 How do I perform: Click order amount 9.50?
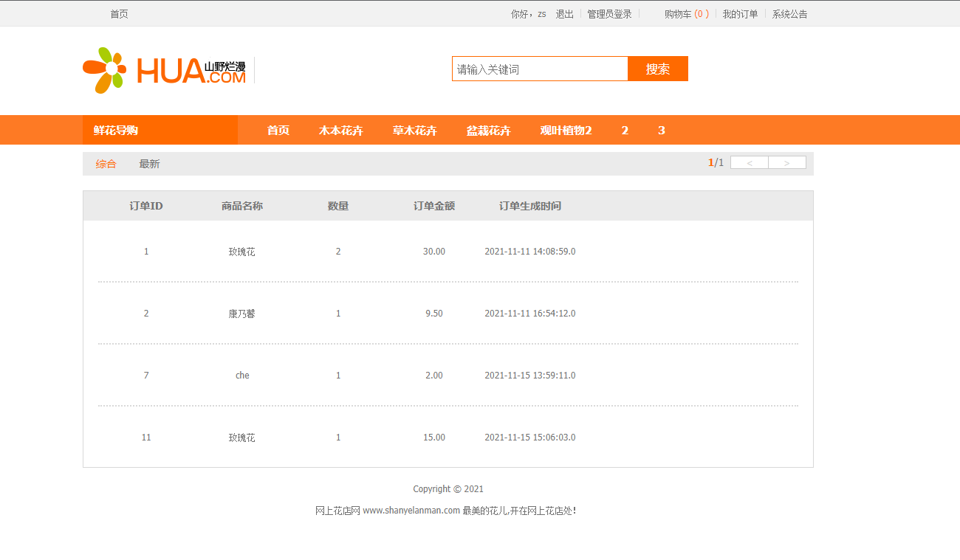[434, 314]
